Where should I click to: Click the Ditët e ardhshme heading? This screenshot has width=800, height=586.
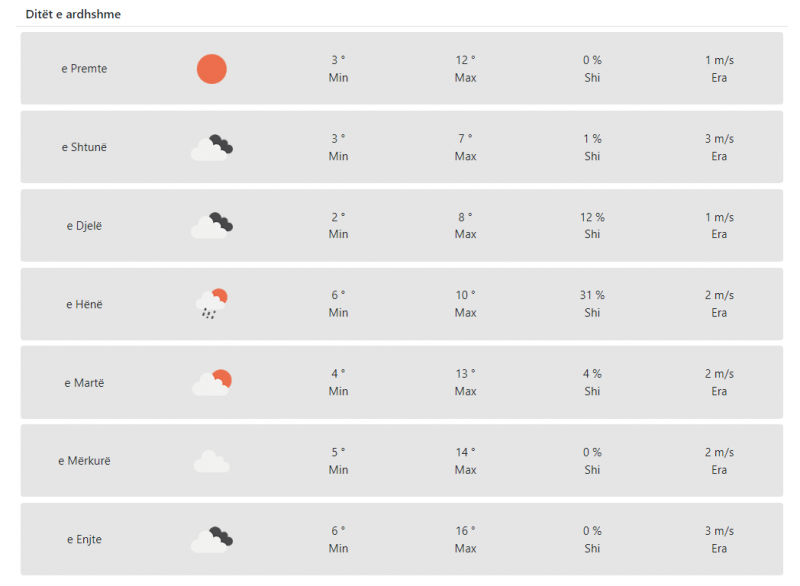click(x=73, y=14)
